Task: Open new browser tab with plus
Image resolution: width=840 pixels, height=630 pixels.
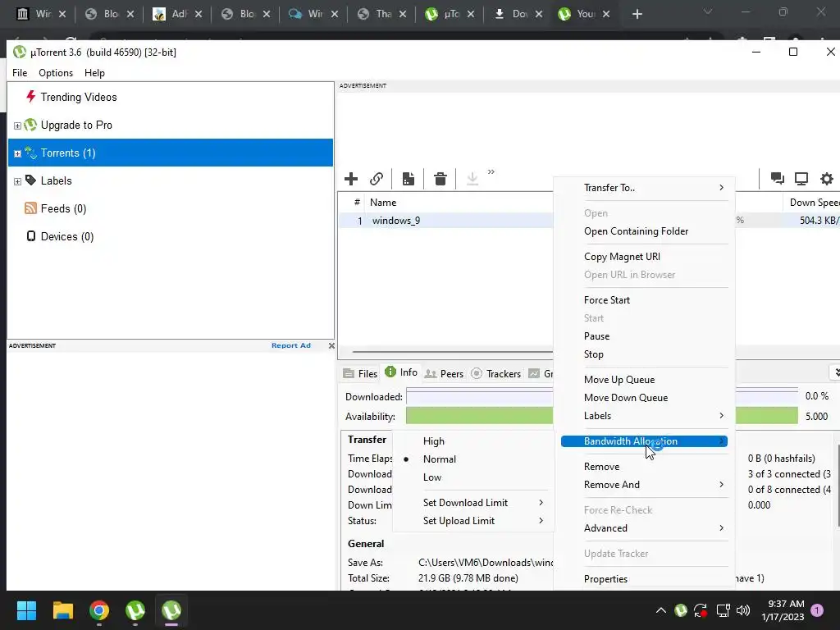Action: (x=637, y=15)
